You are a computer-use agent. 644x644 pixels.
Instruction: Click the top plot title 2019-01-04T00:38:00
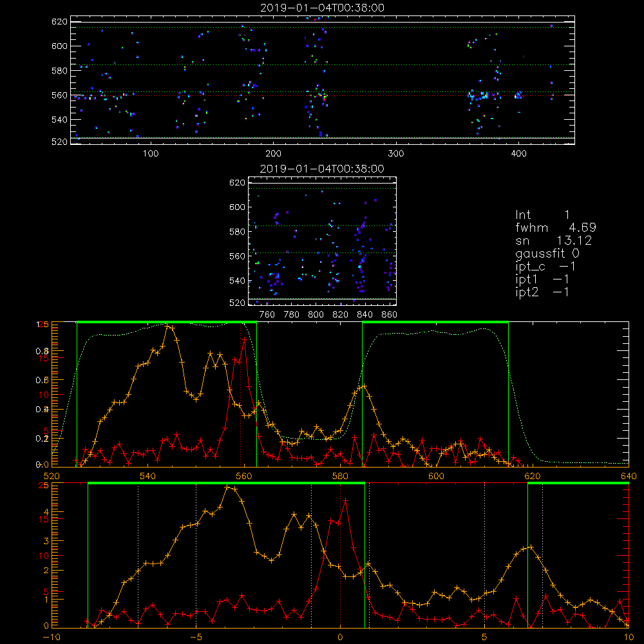323,8
